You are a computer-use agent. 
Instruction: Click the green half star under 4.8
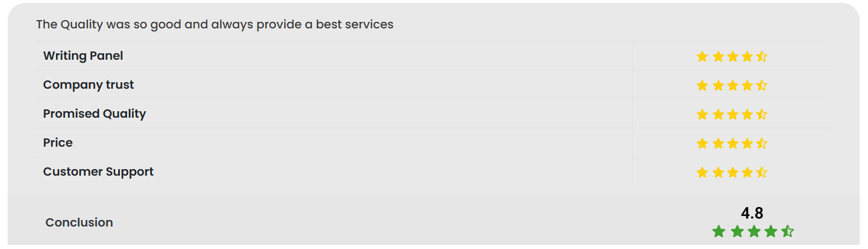(x=788, y=231)
